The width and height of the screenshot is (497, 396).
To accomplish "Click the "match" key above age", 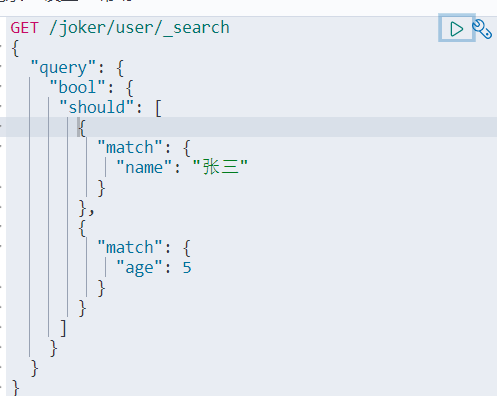I will [x=130, y=248].
